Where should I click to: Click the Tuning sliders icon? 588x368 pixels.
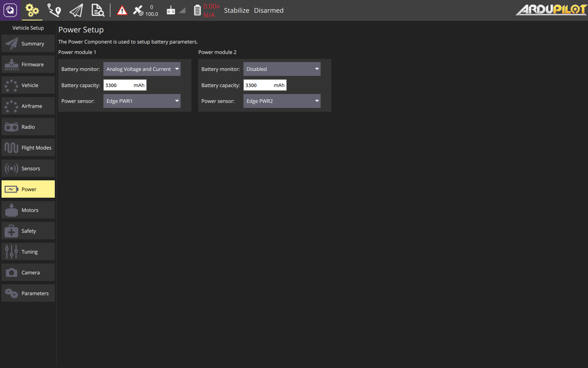click(12, 252)
